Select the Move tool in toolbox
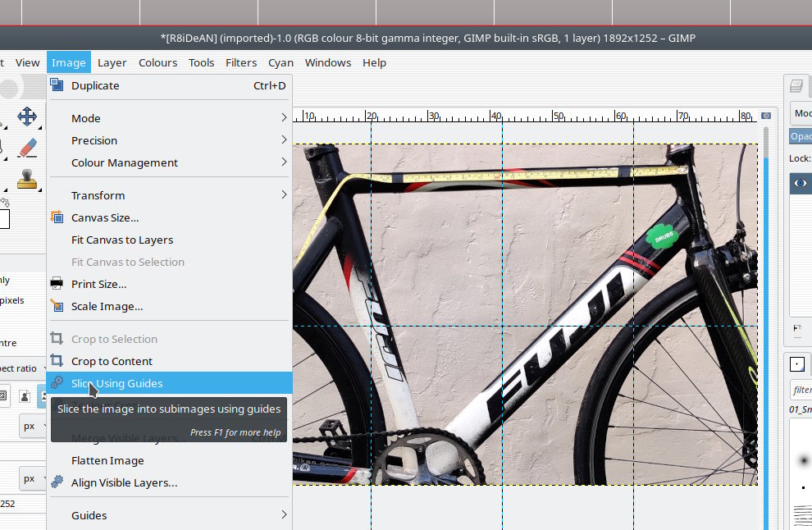Viewport: 812px width, 530px height. tap(27, 116)
